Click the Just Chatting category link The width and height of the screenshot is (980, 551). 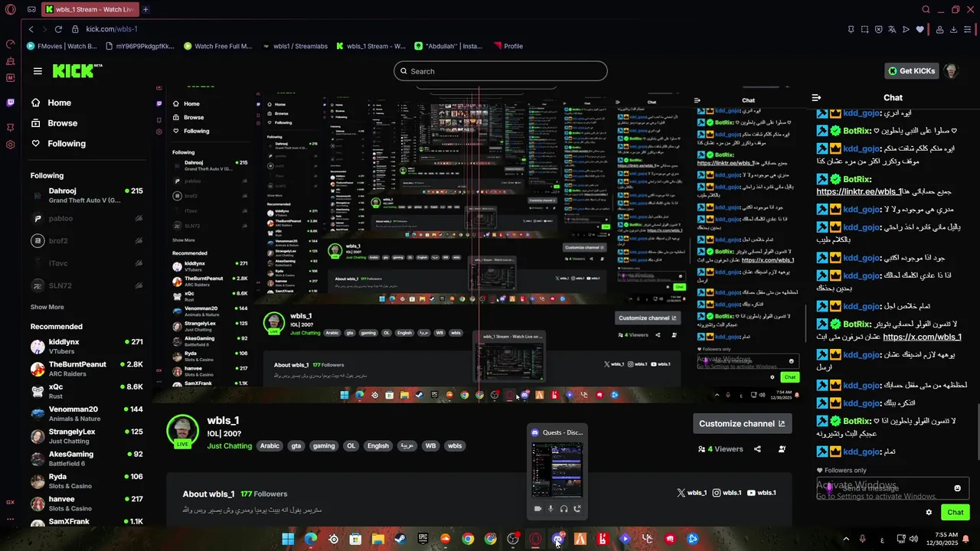229,445
